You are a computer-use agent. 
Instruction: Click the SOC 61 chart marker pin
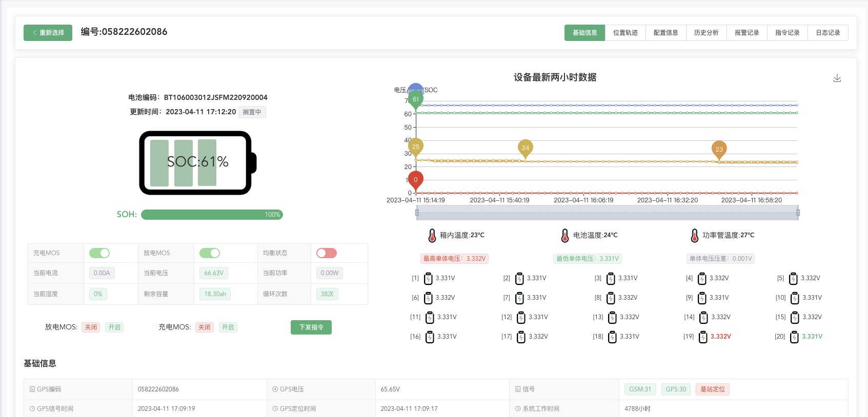coord(416,100)
